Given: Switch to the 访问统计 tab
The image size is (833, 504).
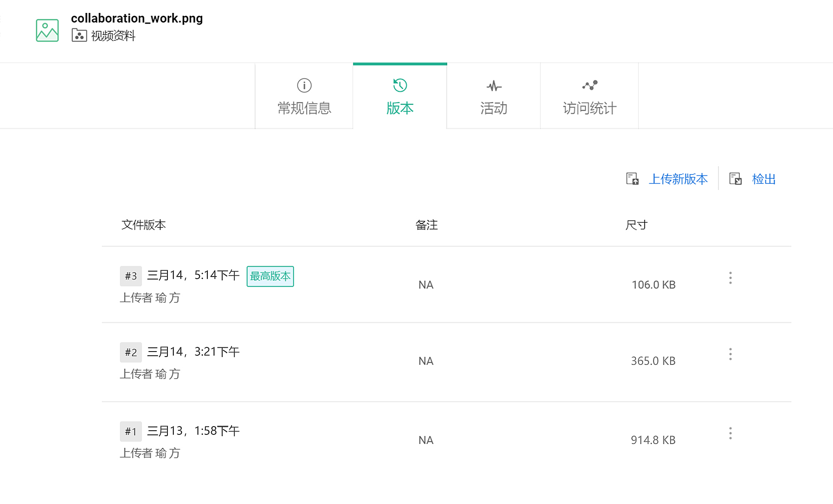Looking at the screenshot, I should click(589, 108).
